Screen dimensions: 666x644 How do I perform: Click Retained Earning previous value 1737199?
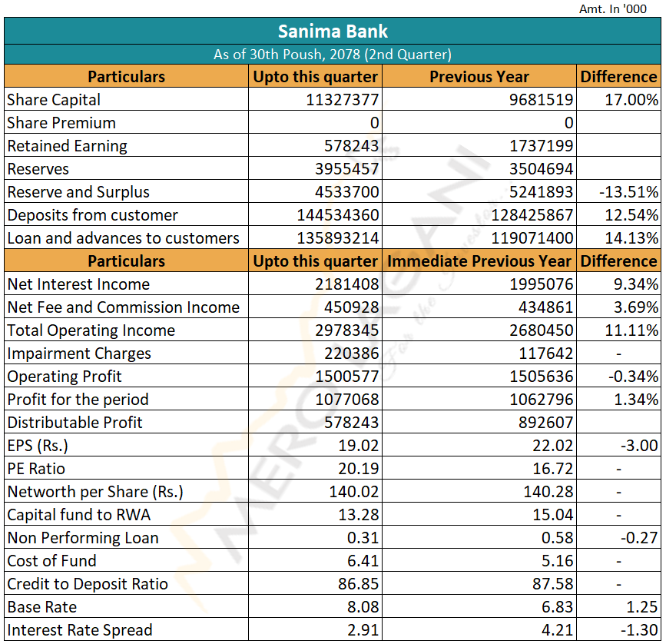click(x=541, y=146)
